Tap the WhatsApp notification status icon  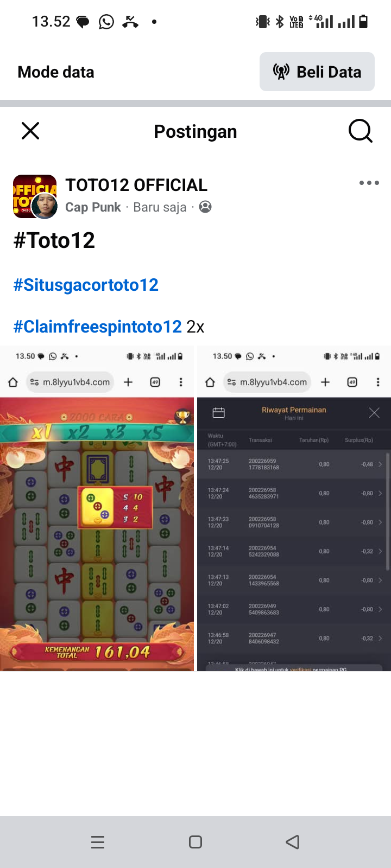pos(106,22)
